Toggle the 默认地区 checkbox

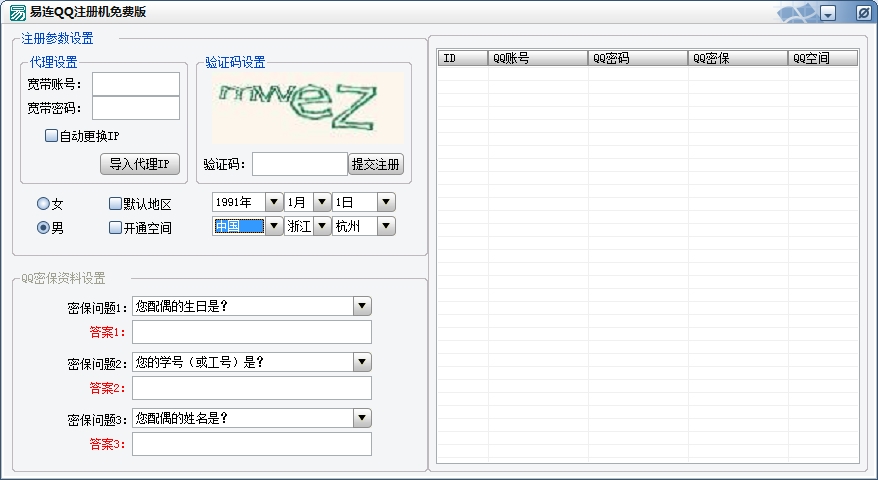click(115, 203)
